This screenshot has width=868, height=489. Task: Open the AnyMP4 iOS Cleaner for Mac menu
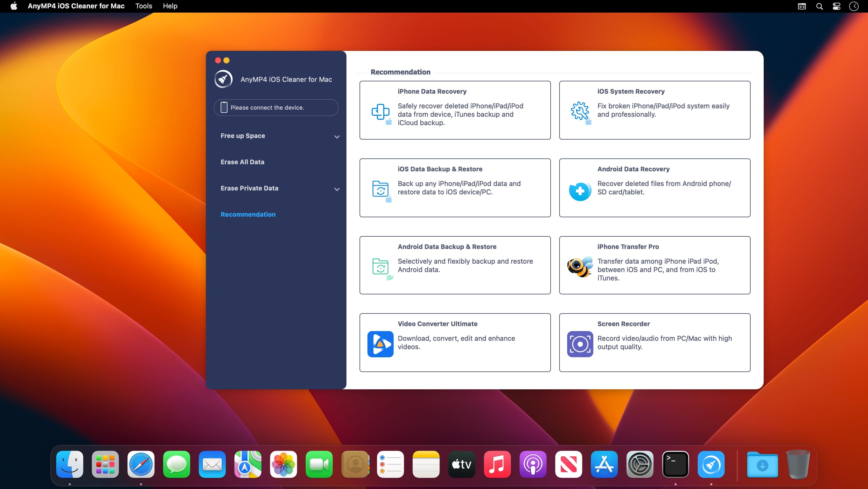pos(76,6)
